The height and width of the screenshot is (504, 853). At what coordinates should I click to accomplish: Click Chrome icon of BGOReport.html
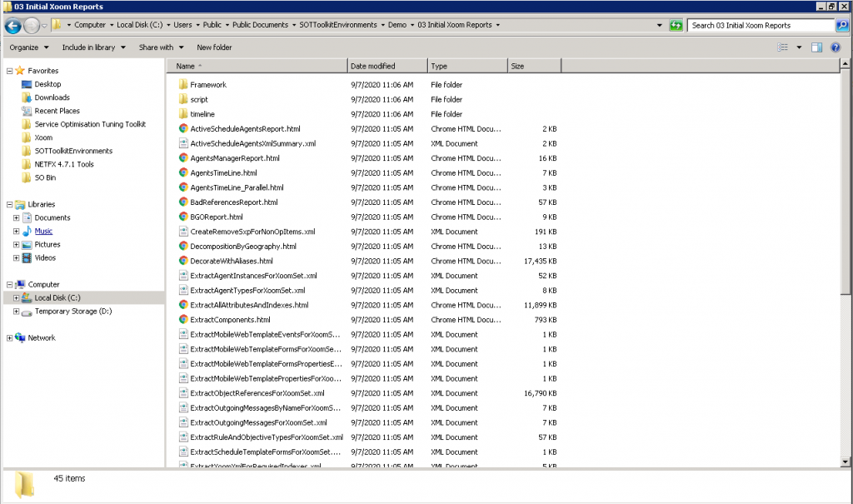pos(183,217)
